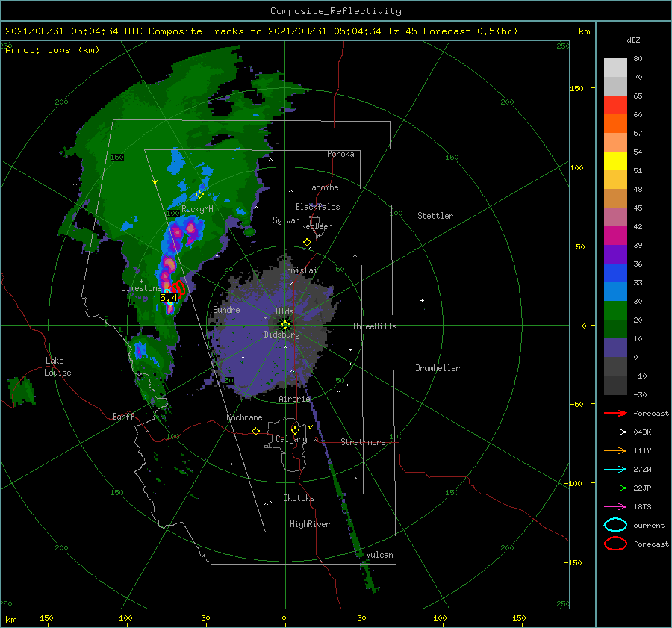Click the white 04DK arrow in the legend

[x=615, y=432]
